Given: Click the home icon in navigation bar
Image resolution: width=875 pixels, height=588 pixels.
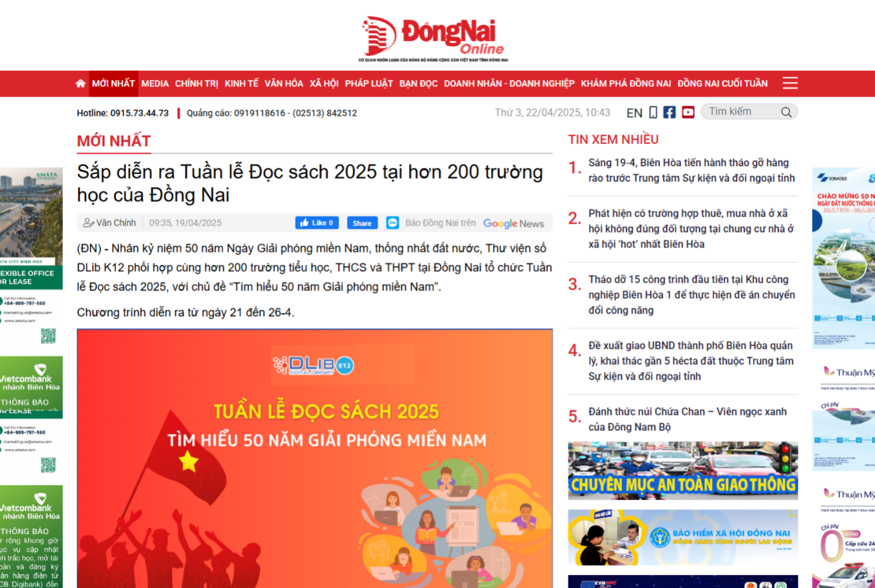Looking at the screenshot, I should pos(80,84).
